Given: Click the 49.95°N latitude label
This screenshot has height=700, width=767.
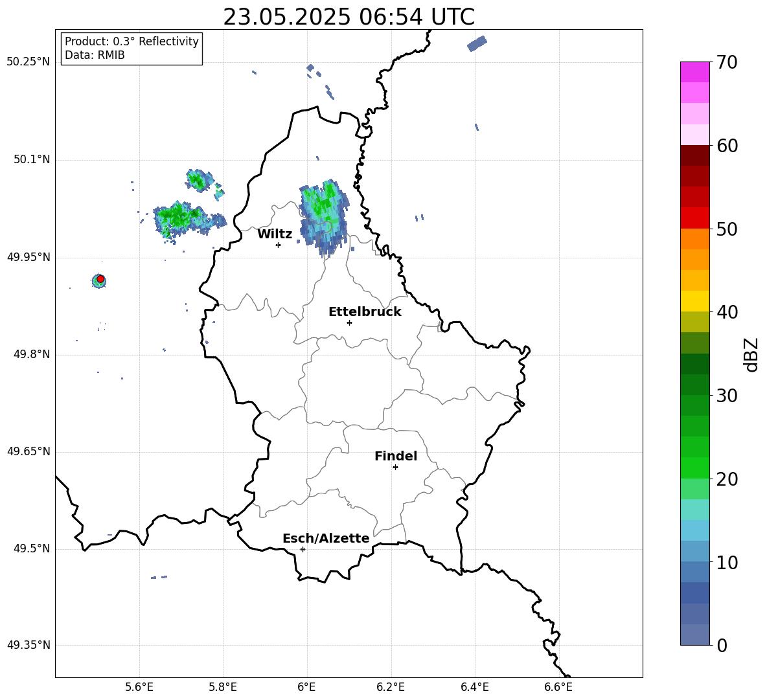Looking at the screenshot, I should (x=28, y=257).
